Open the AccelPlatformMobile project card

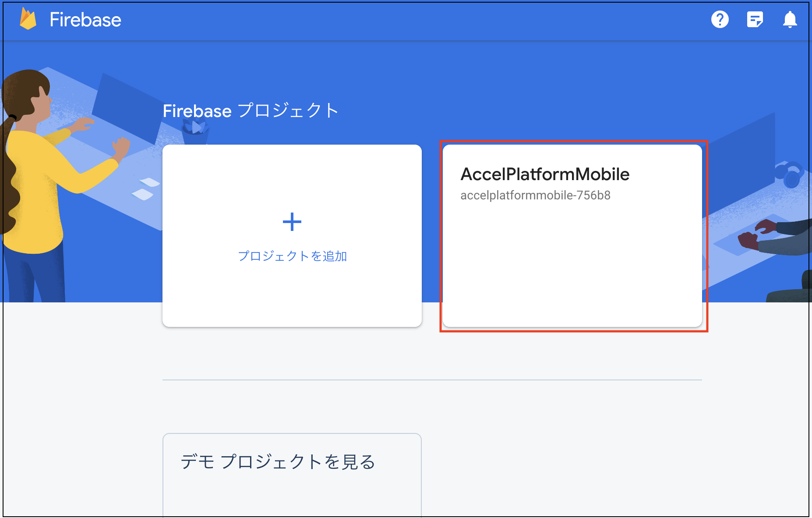572,236
